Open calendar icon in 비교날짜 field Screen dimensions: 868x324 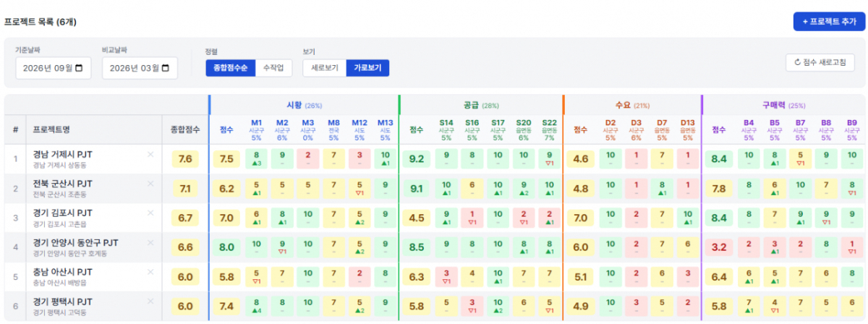click(166, 68)
